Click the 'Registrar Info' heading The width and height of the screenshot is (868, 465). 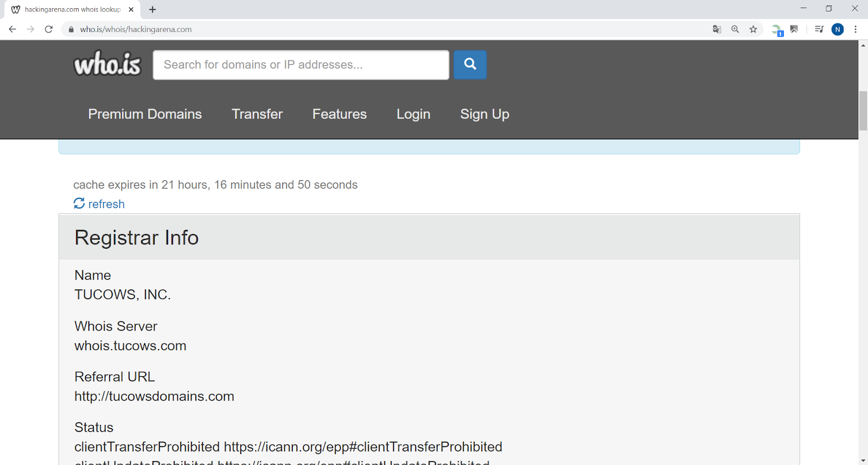137,237
